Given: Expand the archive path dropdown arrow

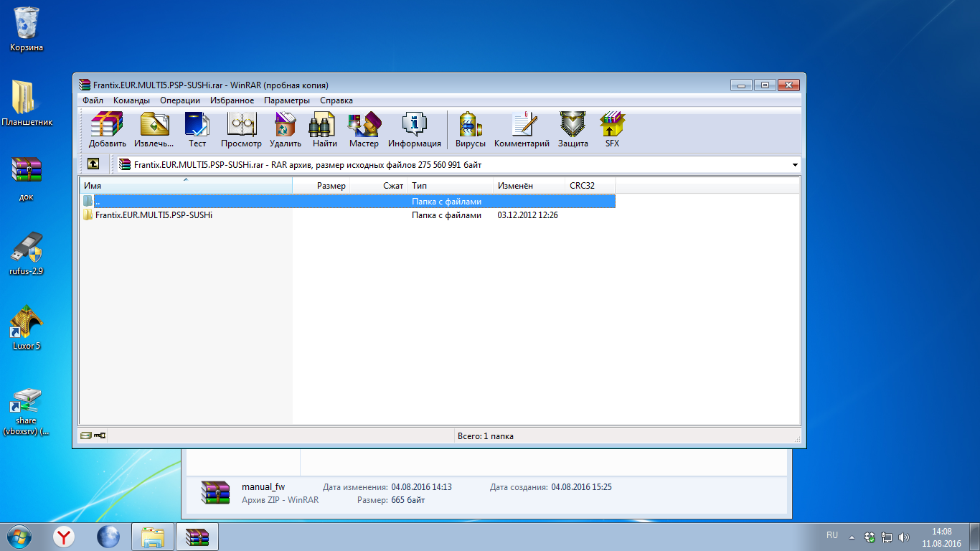Looking at the screenshot, I should 794,165.
